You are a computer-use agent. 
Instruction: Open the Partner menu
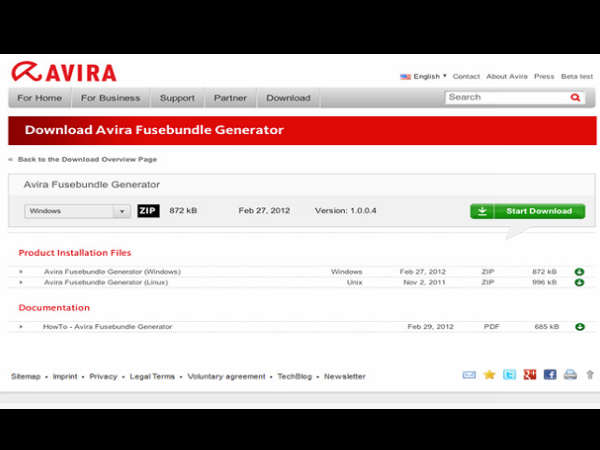[230, 98]
